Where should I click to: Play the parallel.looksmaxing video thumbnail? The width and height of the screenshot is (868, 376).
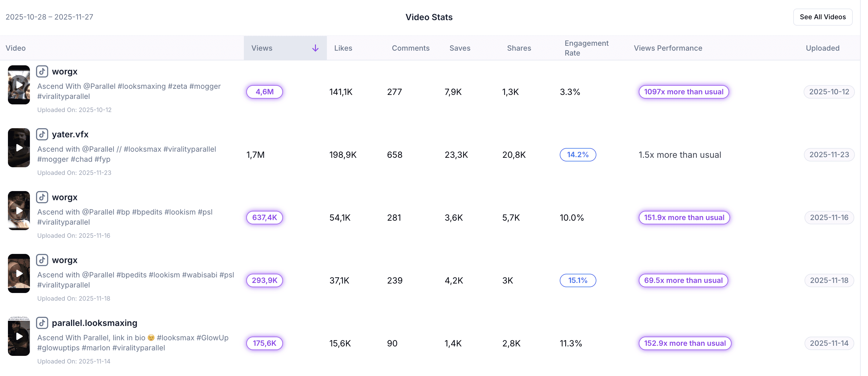tap(19, 336)
